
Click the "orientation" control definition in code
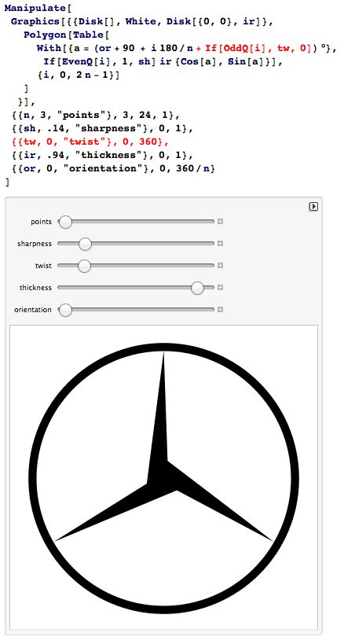point(113,168)
